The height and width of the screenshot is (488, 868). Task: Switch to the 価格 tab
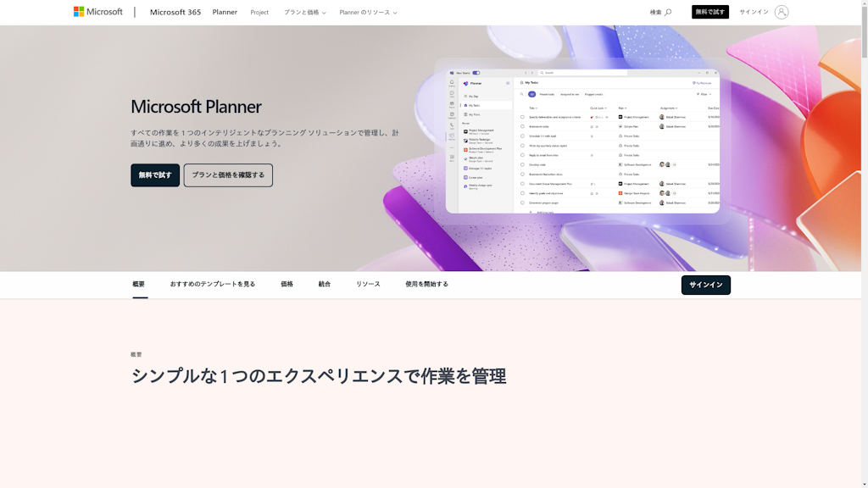(287, 285)
